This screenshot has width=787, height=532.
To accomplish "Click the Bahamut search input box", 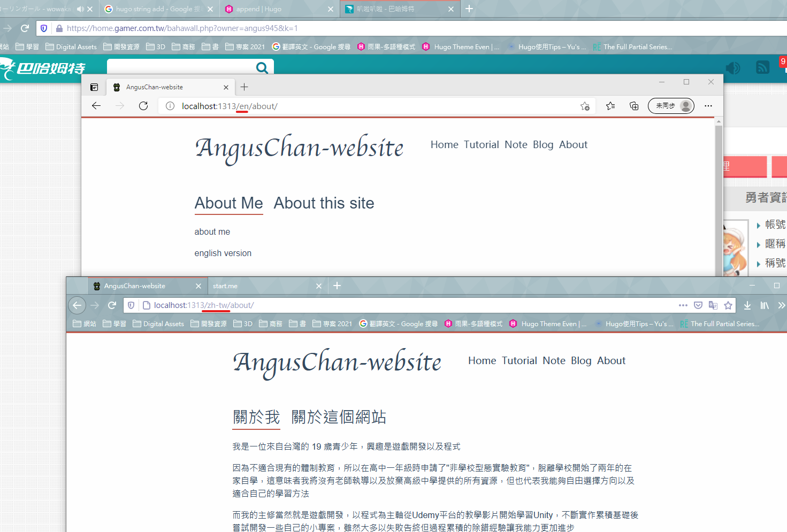I will click(x=182, y=67).
